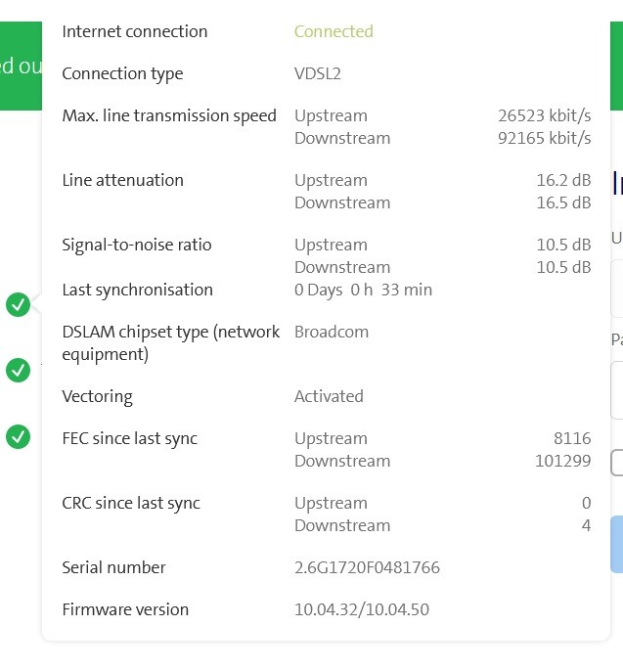
Task: Select the VDSL2 connection type value
Action: tap(318, 73)
